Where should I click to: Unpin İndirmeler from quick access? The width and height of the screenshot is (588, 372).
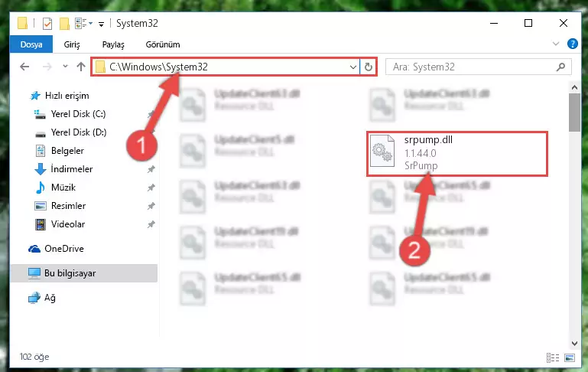point(151,169)
